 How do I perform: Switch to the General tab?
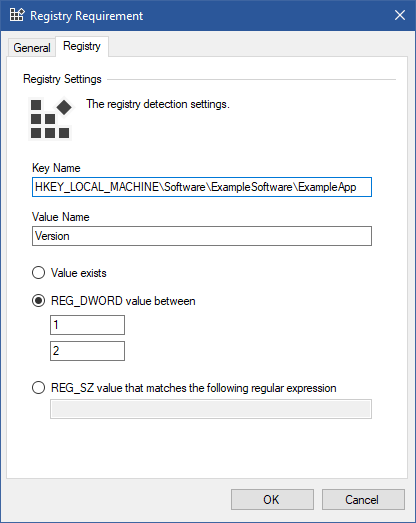pyautogui.click(x=32, y=48)
